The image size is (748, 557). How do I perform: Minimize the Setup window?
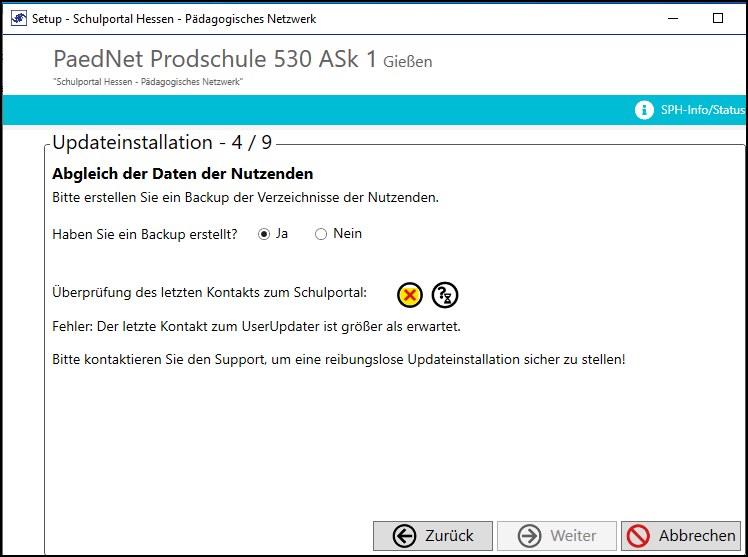point(673,19)
